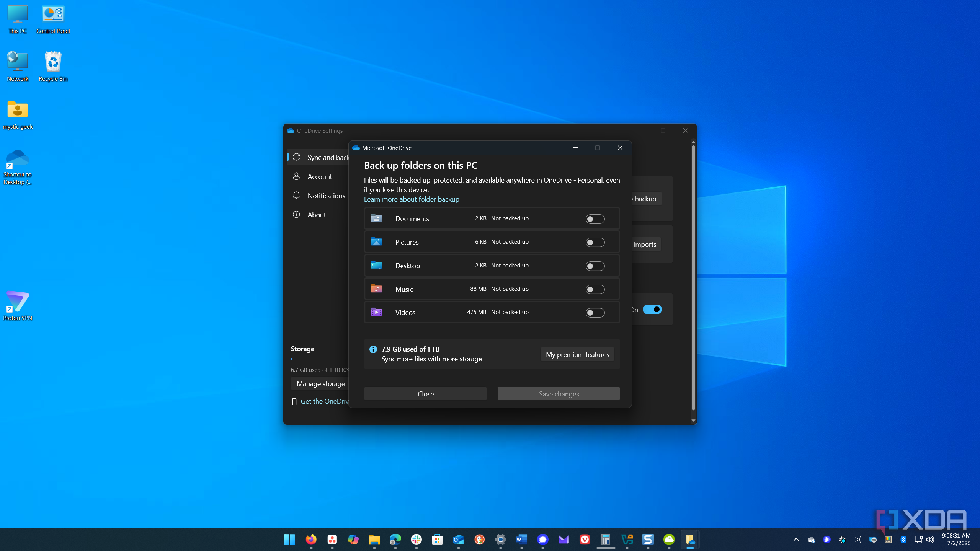This screenshot has height=551, width=980.
Task: Select Shortcut to Desktop OneDrive icon
Action: (x=18, y=167)
